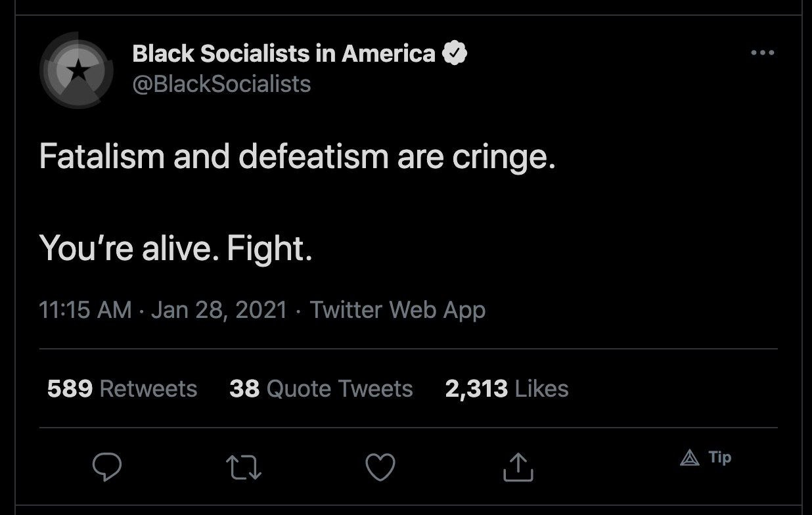Show the 2,313 Likes list
This screenshot has height=515, width=812.
[x=507, y=389]
